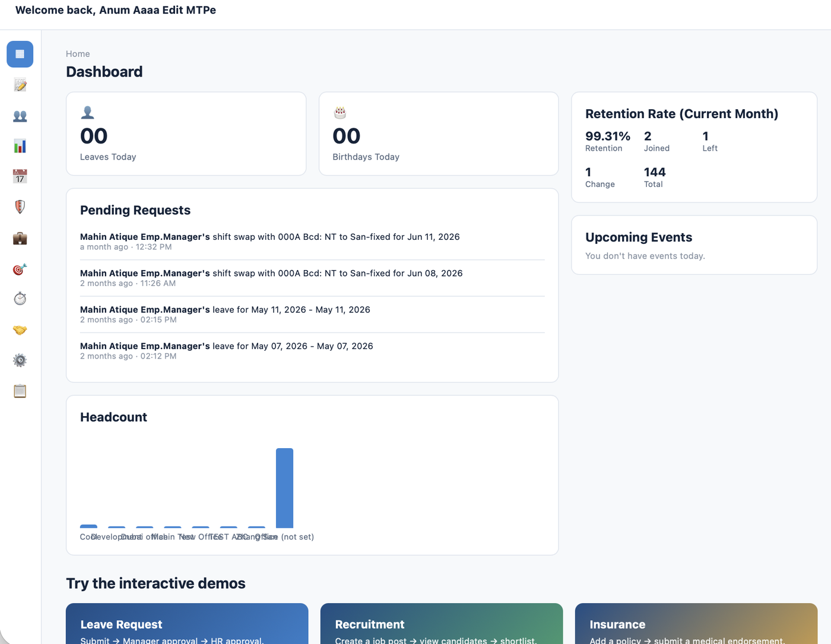Click the '2 Joined' statistic
The height and width of the screenshot is (644, 831).
click(x=656, y=141)
